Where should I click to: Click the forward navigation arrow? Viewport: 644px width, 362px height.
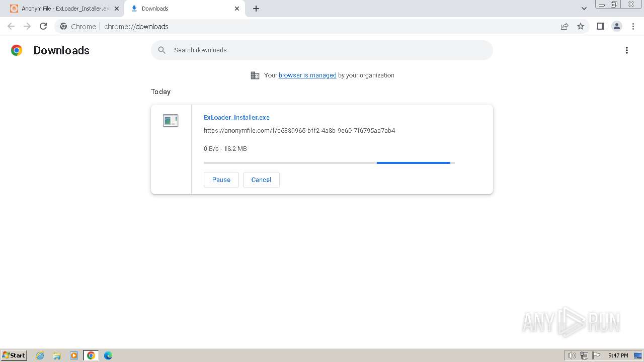(x=27, y=26)
